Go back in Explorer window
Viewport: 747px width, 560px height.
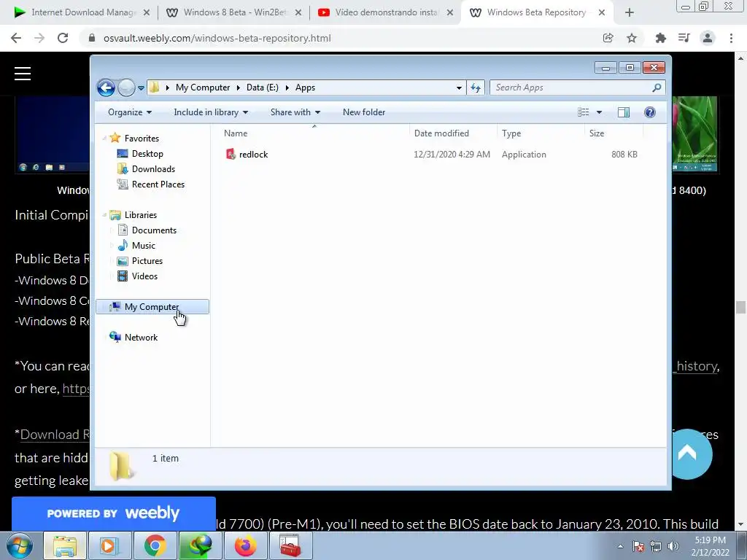[106, 87]
